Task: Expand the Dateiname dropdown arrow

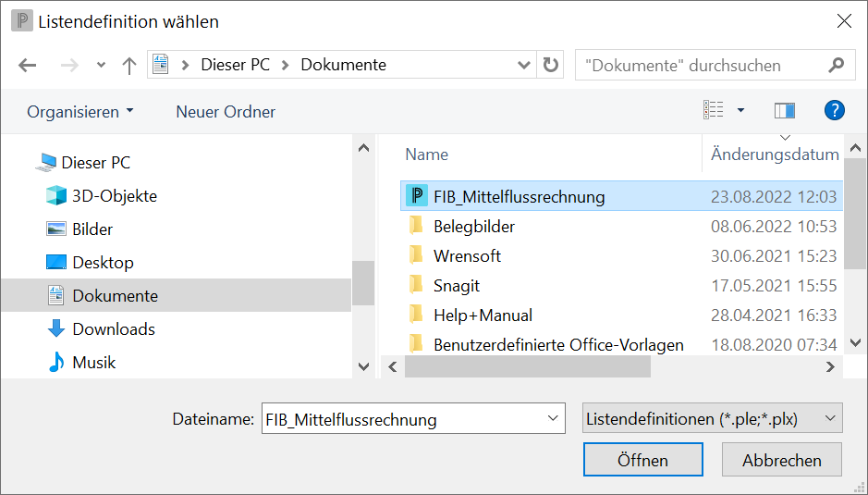Action: [553, 418]
